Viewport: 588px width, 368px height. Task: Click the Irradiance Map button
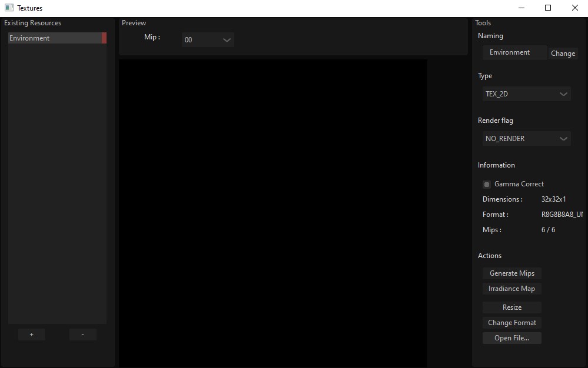[512, 289]
